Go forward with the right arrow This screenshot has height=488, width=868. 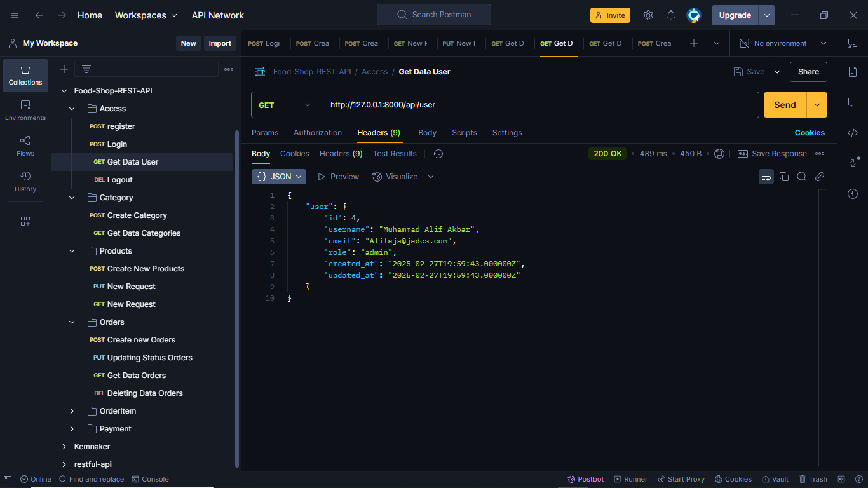coord(62,15)
